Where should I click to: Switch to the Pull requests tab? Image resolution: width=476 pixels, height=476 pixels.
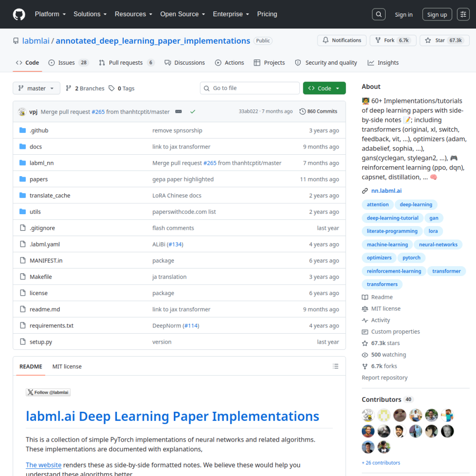click(x=127, y=62)
